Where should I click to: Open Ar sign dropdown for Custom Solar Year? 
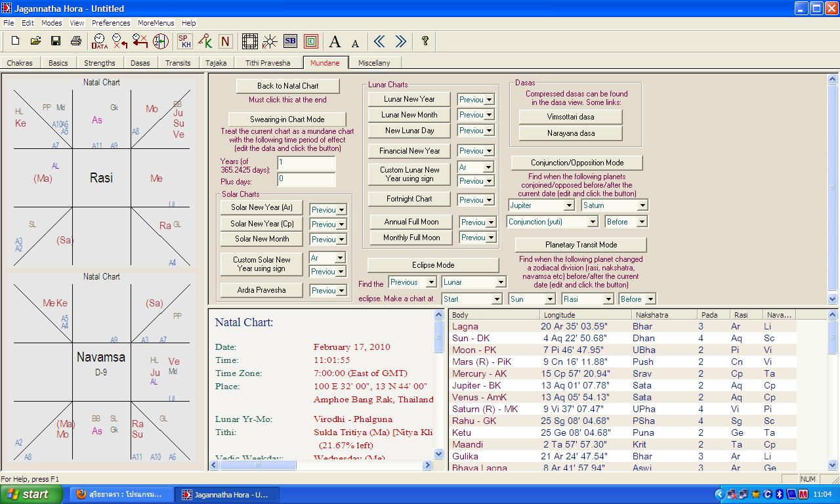pos(340,258)
